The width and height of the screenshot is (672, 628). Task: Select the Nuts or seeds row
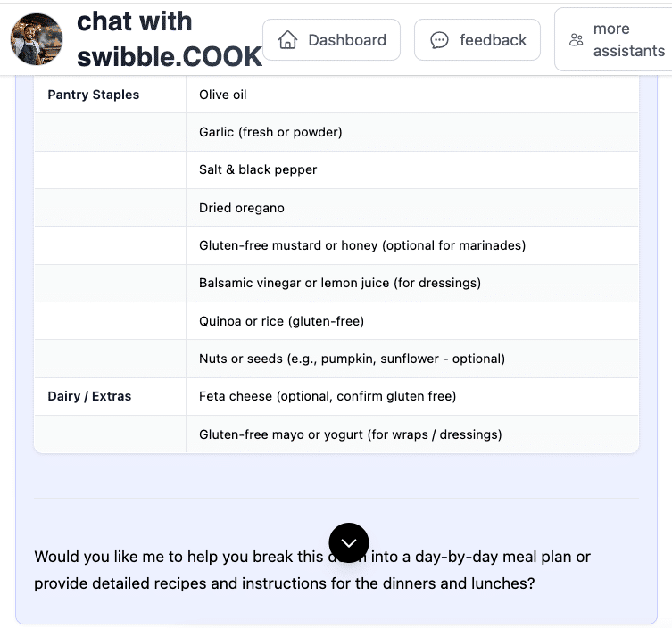coord(352,359)
